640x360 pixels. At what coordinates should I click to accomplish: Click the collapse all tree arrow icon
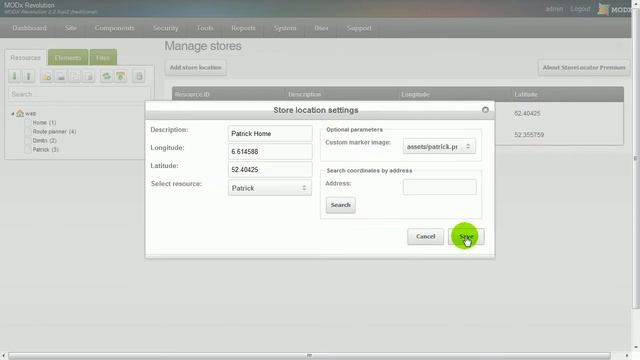click(29, 76)
